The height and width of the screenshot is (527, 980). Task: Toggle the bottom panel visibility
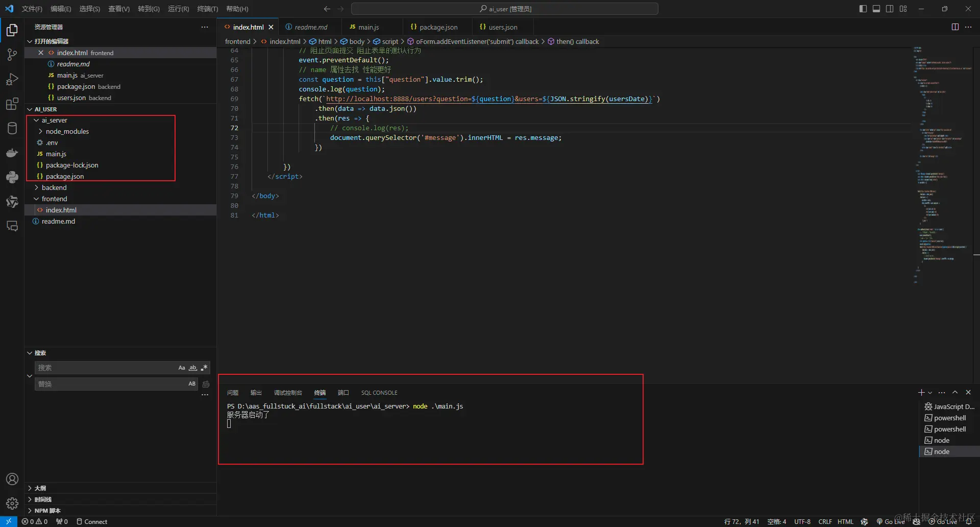[x=876, y=9]
